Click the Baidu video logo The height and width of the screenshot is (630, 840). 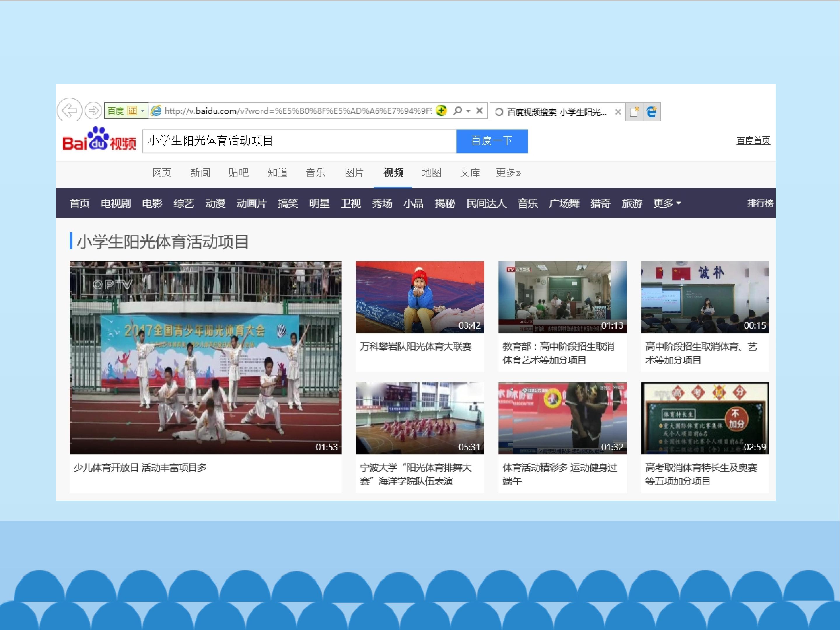(99, 139)
